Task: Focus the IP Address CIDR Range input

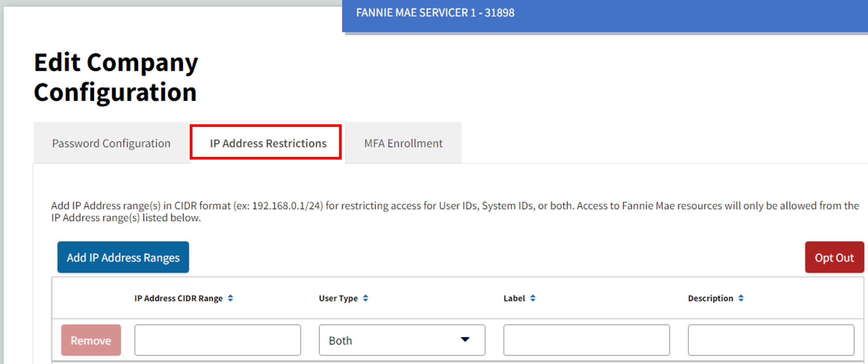Action: coord(217,340)
